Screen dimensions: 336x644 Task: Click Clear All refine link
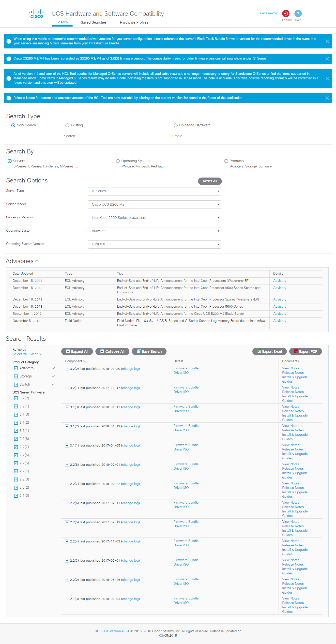(36, 354)
